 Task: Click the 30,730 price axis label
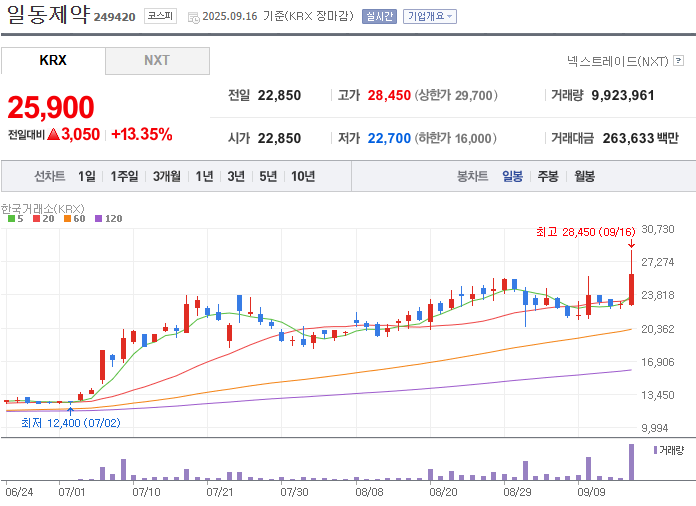pyautogui.click(x=658, y=229)
